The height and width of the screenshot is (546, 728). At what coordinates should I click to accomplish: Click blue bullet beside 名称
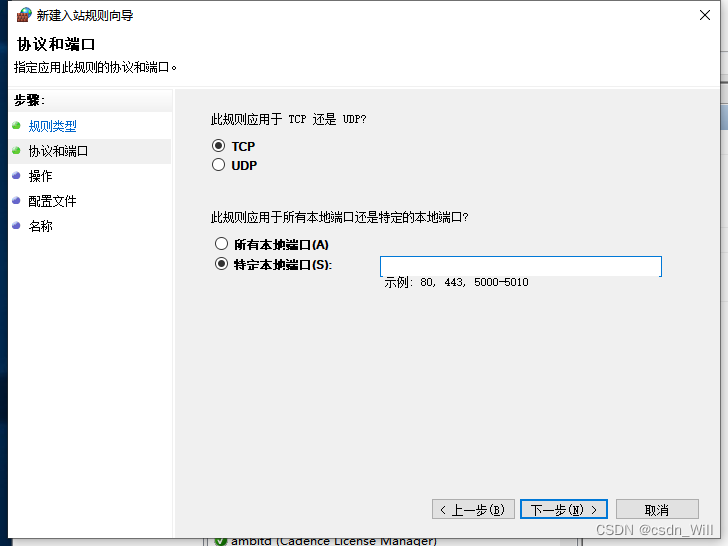(x=16, y=226)
